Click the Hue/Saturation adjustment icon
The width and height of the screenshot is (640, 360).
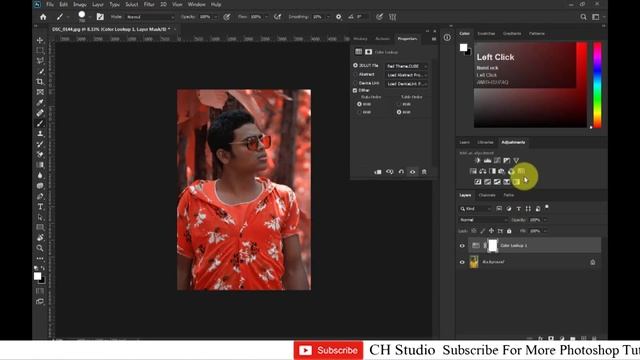[473, 171]
